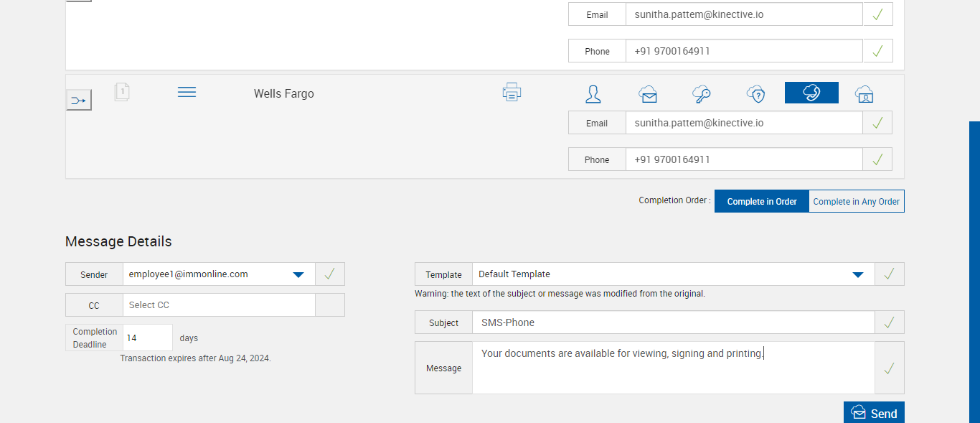
Task: Select the ID-card cloud authentication icon
Action: click(x=864, y=94)
